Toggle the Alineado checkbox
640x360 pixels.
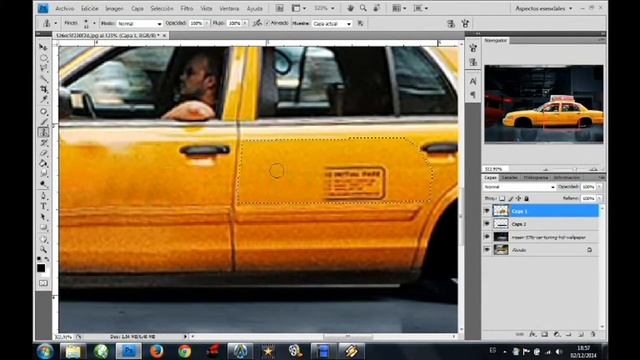pos(267,23)
